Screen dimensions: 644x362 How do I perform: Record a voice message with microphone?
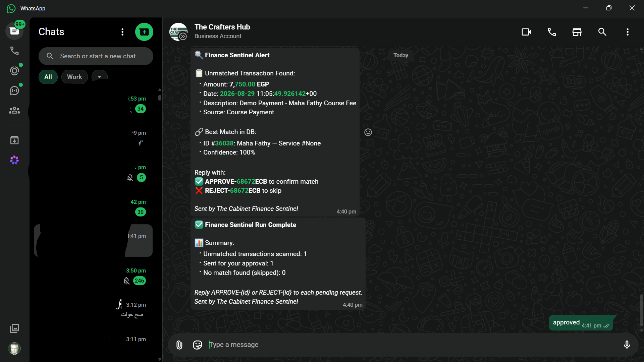click(627, 345)
